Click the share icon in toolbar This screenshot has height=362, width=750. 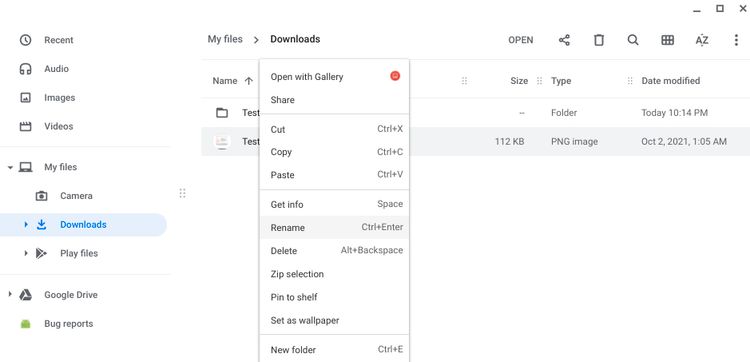coord(564,40)
